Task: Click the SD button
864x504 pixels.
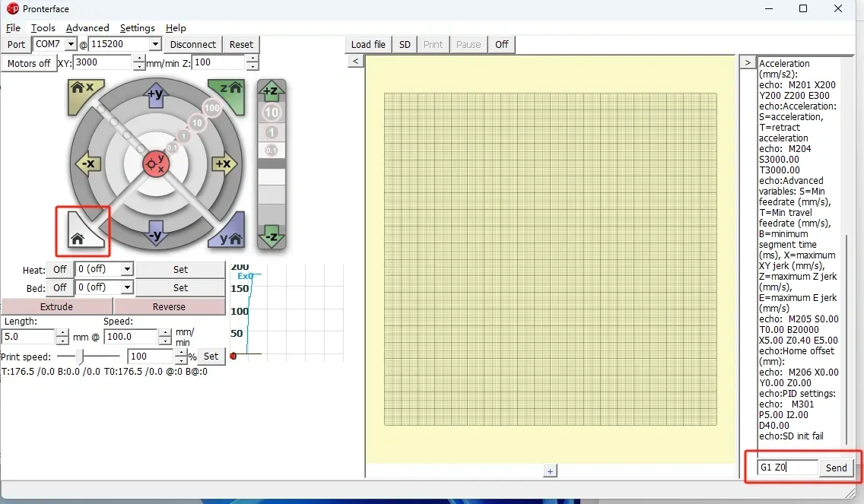Action: (405, 45)
